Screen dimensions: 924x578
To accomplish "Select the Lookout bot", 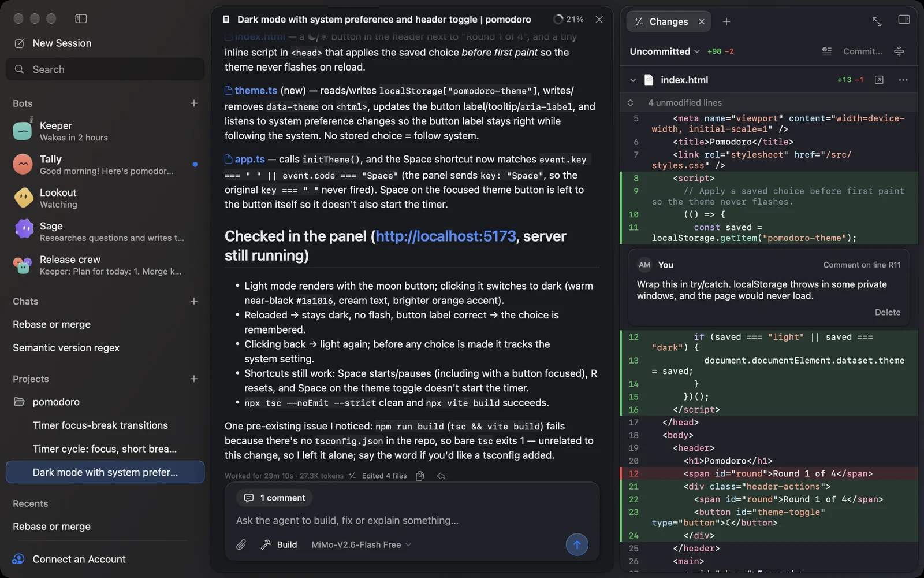I will pyautogui.click(x=105, y=198).
